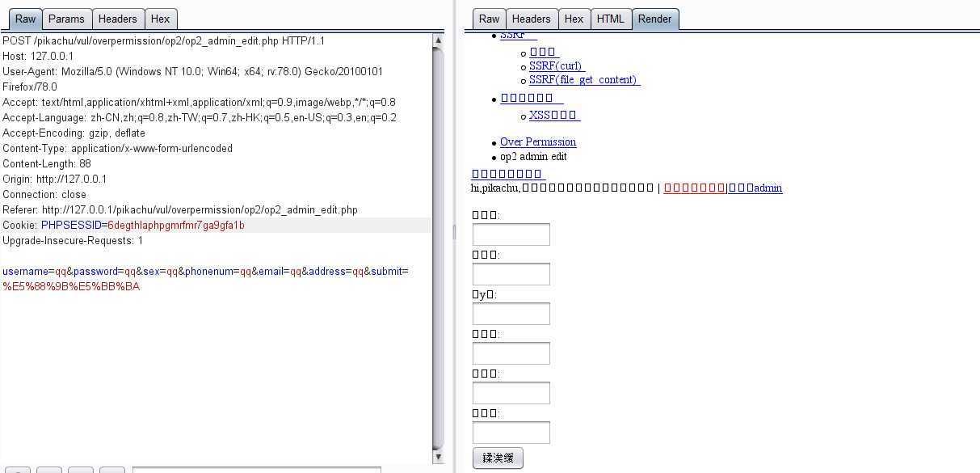This screenshot has width=980, height=473.
Task: Open the request Params tab
Action: pos(66,19)
